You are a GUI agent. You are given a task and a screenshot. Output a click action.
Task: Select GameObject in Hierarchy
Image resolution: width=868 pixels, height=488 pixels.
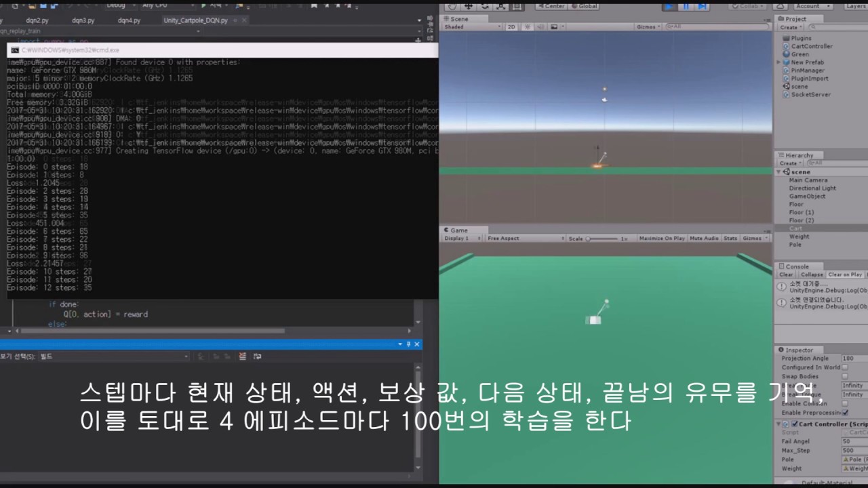pos(807,197)
